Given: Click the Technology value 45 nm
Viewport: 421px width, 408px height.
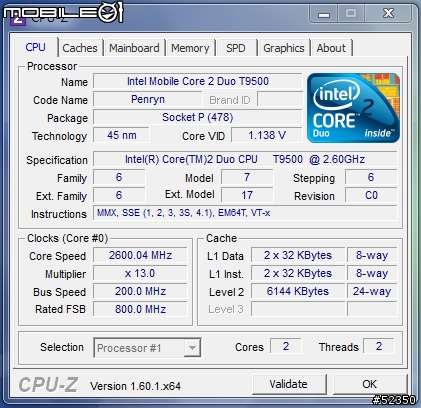Looking at the screenshot, I should (x=121, y=135).
